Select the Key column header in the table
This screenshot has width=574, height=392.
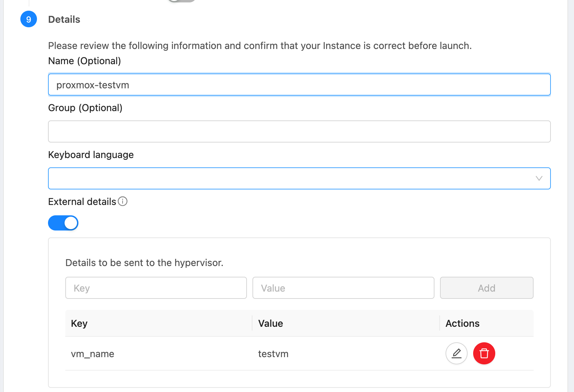coord(79,323)
